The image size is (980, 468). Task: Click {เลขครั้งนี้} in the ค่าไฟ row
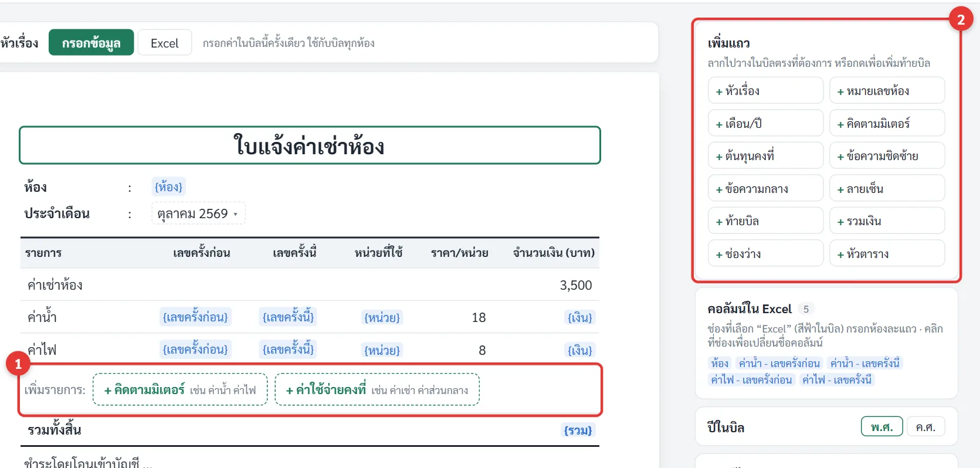pos(289,350)
